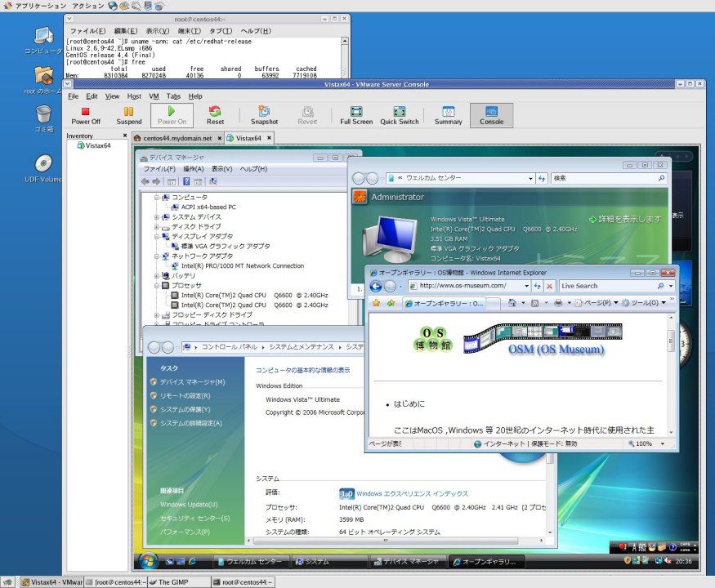Click the IE Print icon
This screenshot has width=715, height=588.
[558, 303]
